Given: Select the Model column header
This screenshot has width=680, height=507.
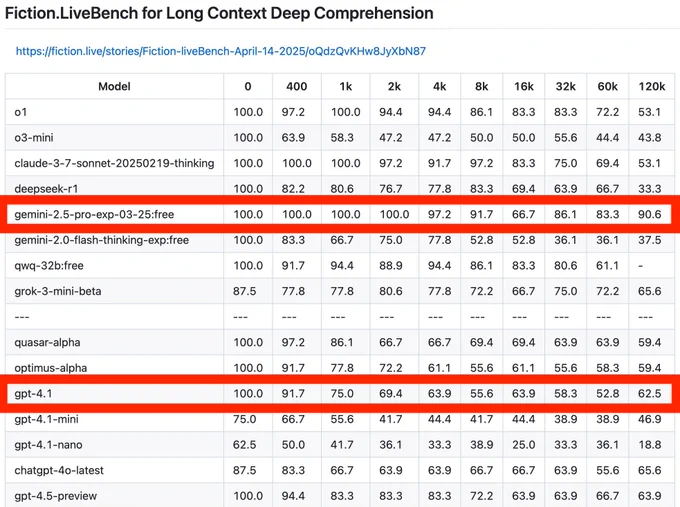Looking at the screenshot, I should click(114, 86).
